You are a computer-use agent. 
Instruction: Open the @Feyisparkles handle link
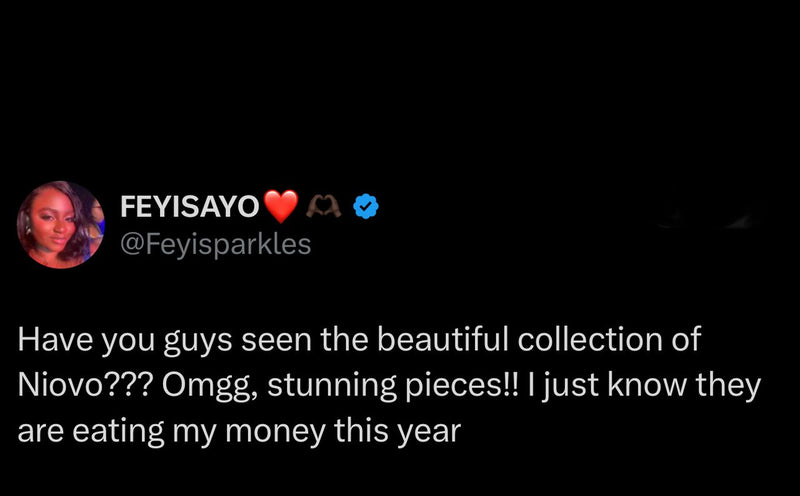214,243
